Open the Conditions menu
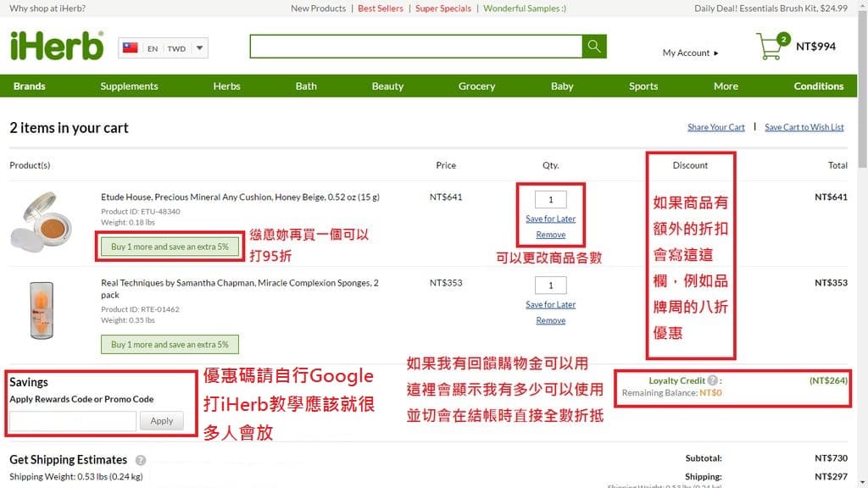The height and width of the screenshot is (488, 868). (x=819, y=86)
